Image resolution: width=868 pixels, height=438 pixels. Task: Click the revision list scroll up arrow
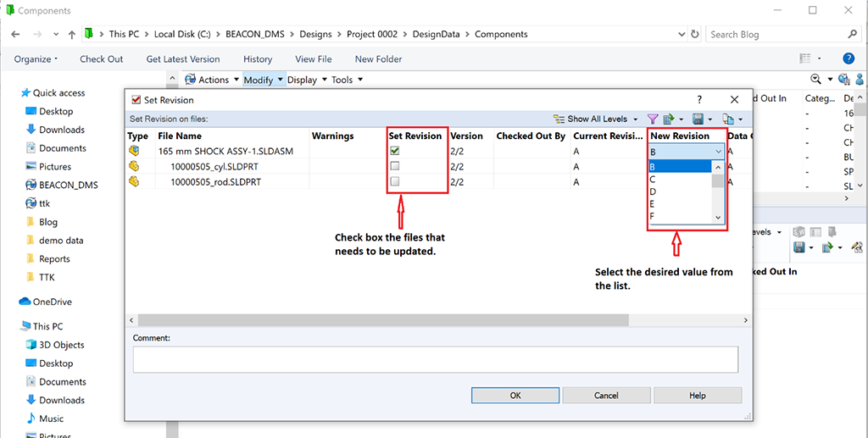(718, 167)
